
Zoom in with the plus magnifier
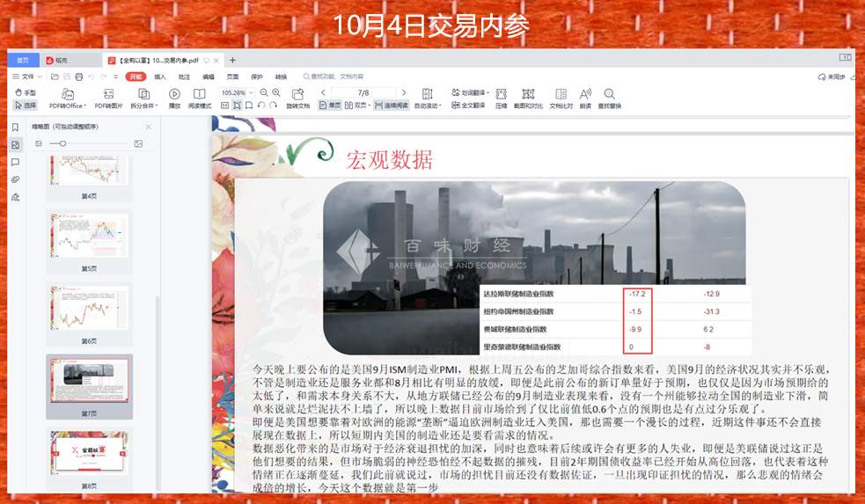tap(275, 92)
